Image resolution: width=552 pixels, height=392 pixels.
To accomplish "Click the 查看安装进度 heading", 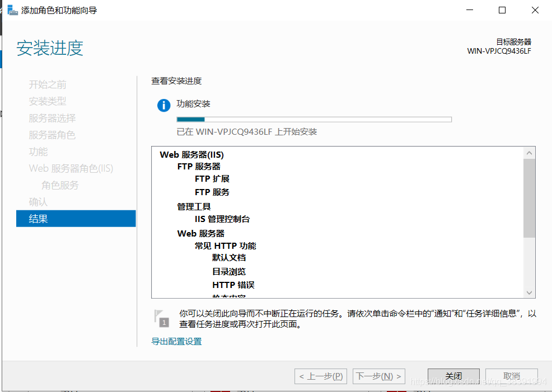I will [176, 81].
